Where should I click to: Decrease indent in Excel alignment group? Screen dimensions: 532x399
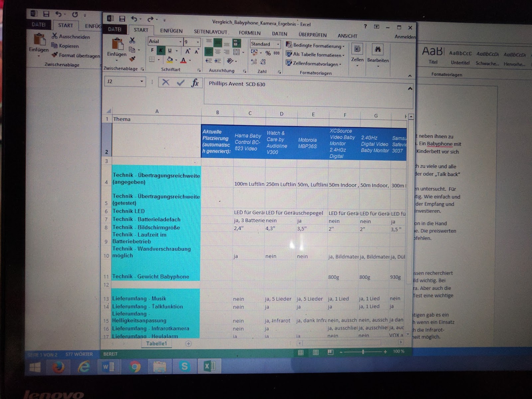(209, 61)
